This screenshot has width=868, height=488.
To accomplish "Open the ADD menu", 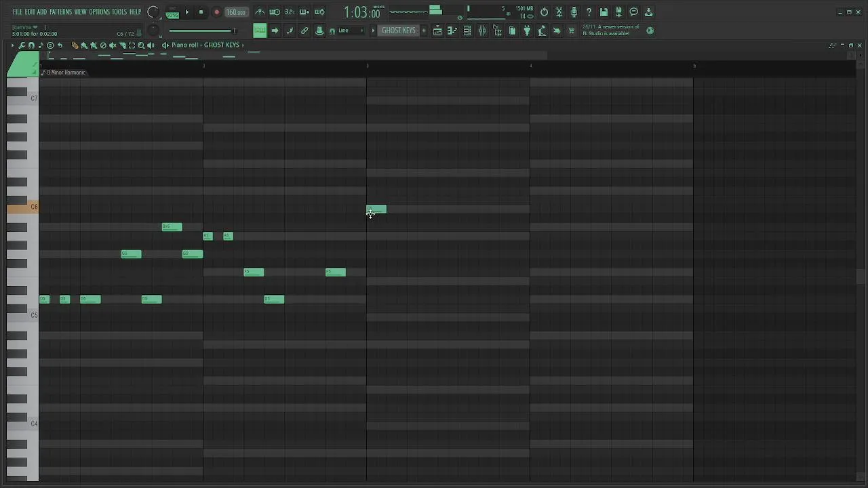I will [x=42, y=12].
